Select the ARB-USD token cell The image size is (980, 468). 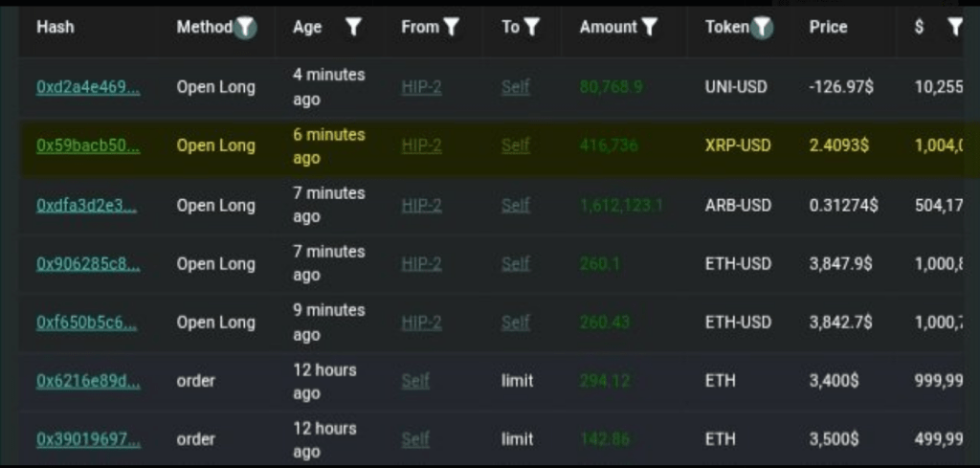pyautogui.click(x=737, y=205)
